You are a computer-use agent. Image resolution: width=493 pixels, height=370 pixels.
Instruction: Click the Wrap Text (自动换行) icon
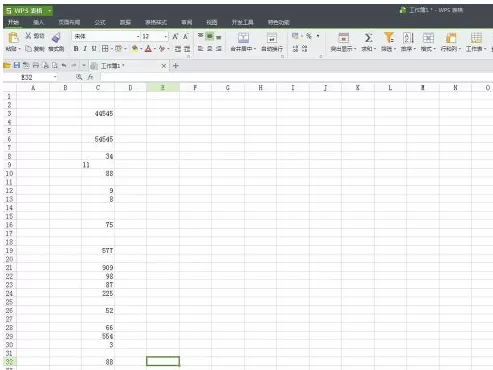click(272, 38)
